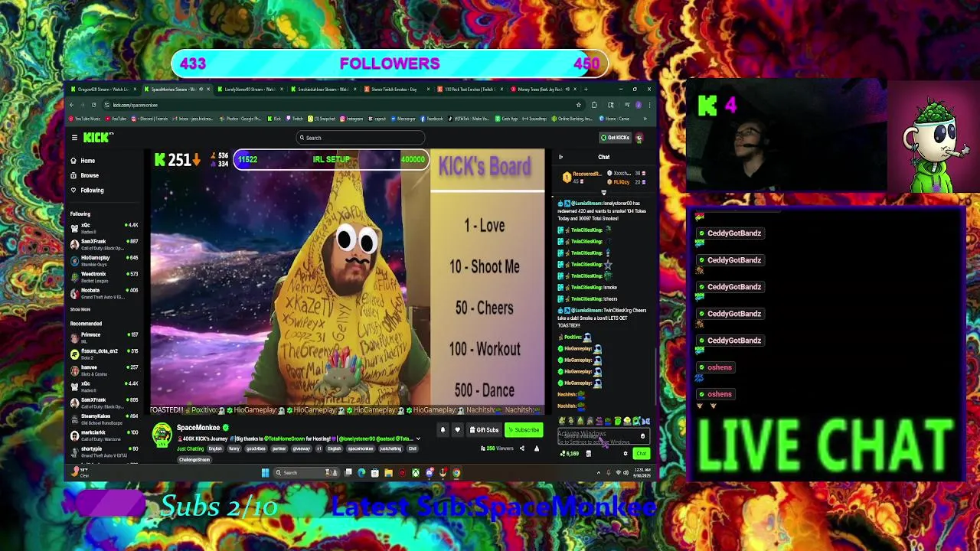
Task: Open SamXFrank channel in Following list
Action: coord(105,244)
